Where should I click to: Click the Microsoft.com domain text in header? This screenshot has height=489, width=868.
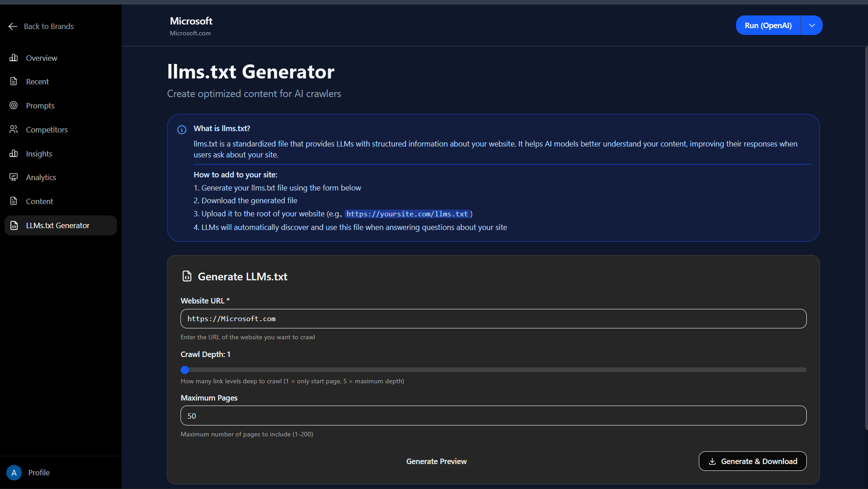click(x=190, y=33)
